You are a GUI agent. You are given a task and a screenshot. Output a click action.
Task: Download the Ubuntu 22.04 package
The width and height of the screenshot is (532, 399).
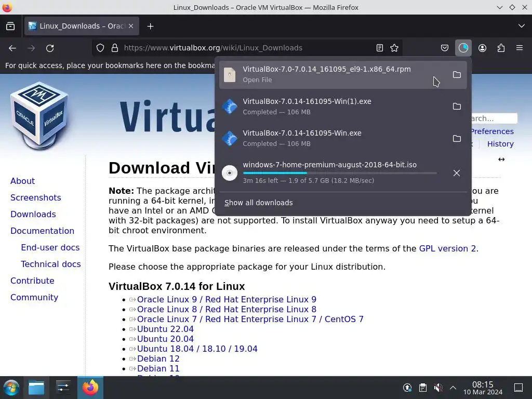click(x=165, y=329)
